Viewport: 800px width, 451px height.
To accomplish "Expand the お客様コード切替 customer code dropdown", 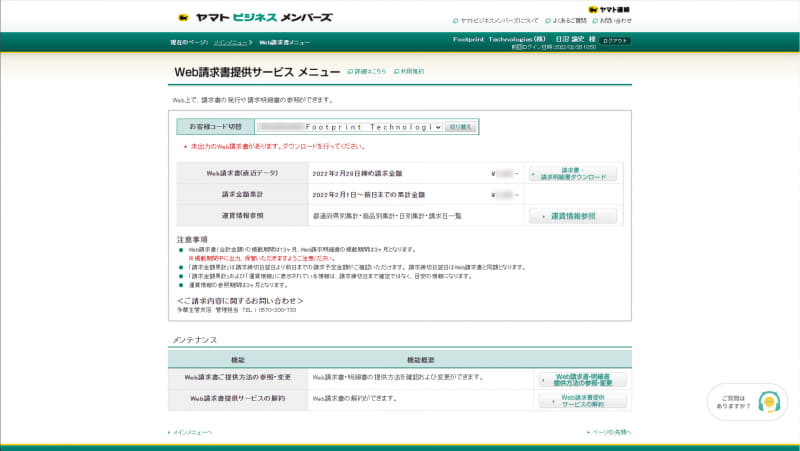I will (349, 127).
